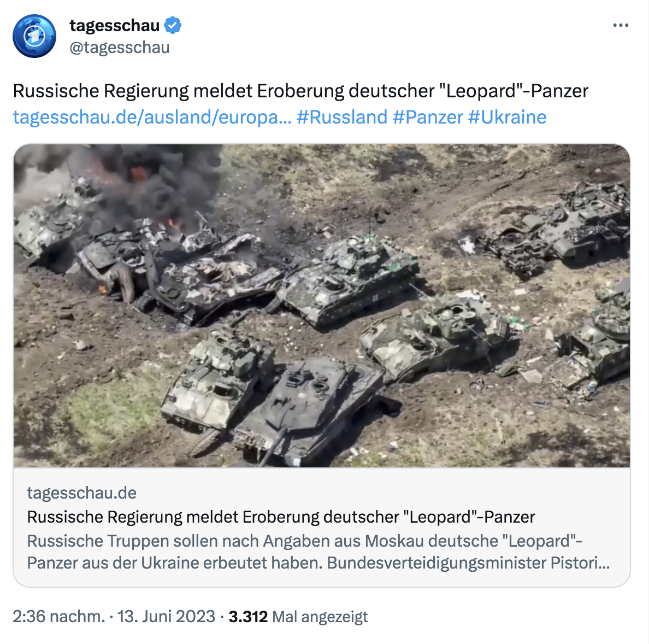Open the #Panzer hashtag
The height and width of the screenshot is (644, 649).
[428, 117]
